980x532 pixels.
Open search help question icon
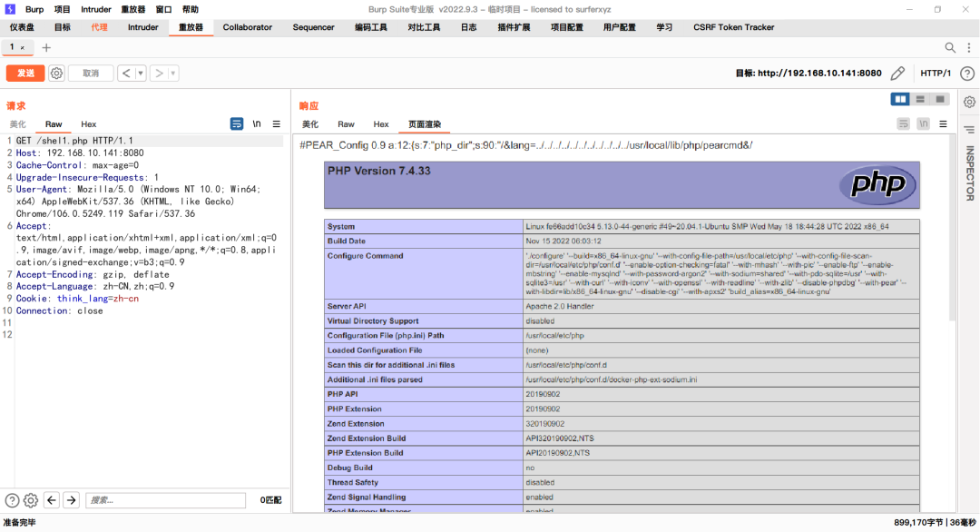[x=12, y=500]
